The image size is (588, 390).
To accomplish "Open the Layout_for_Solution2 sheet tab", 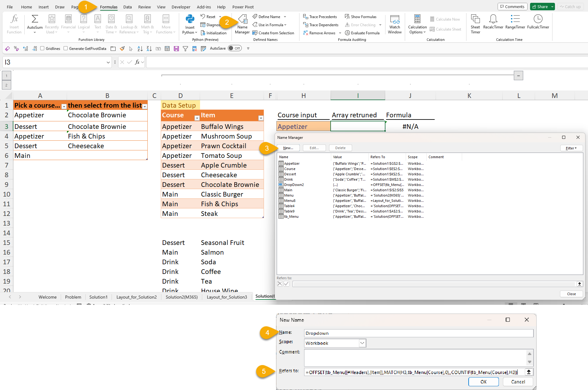I will click(x=136, y=297).
